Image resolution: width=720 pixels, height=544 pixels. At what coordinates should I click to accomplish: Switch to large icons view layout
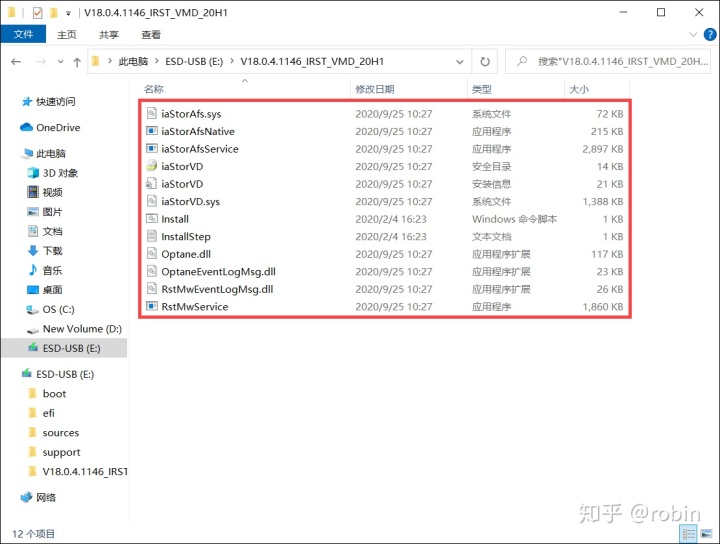[x=706, y=534]
